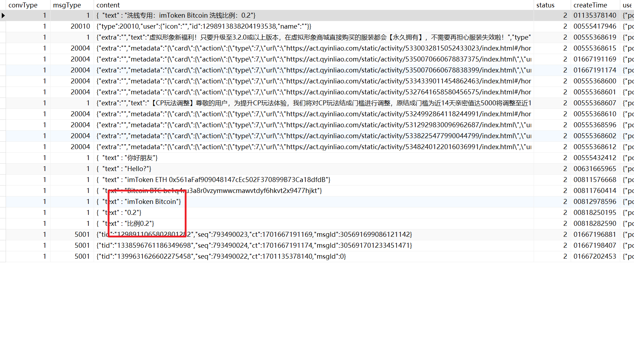634x364 pixels.
Task: Click createTime value 00818282590
Action: [595, 223]
